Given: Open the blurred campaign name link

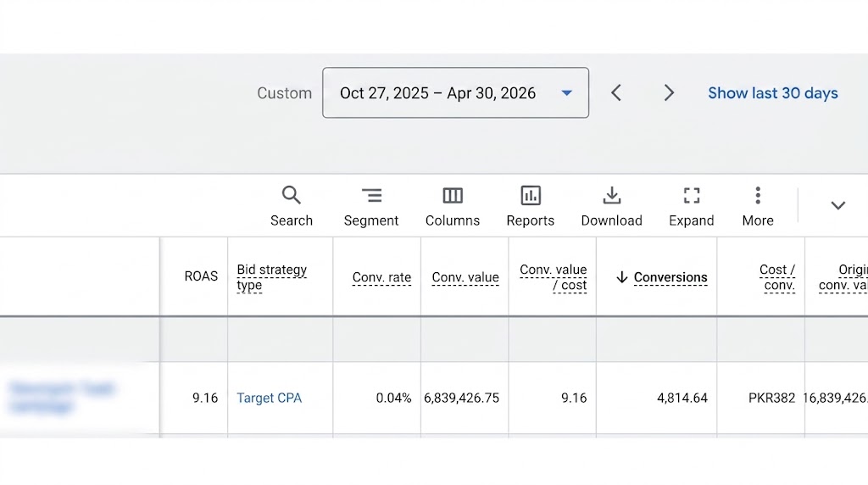Looking at the screenshot, I should (61, 397).
